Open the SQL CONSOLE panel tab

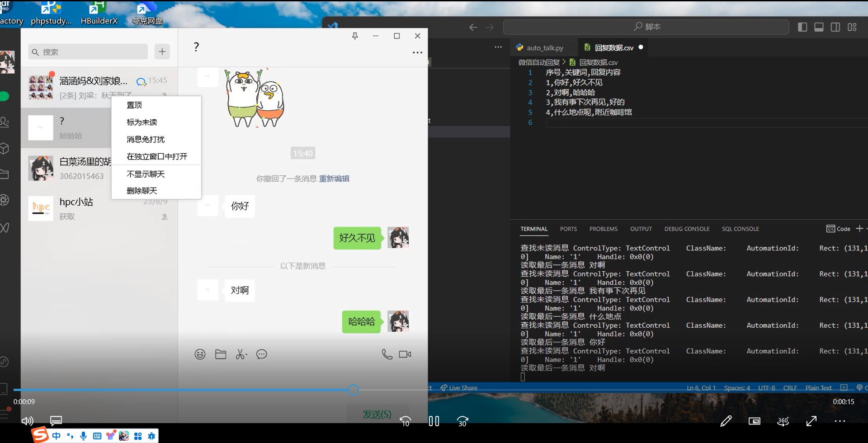(x=740, y=229)
